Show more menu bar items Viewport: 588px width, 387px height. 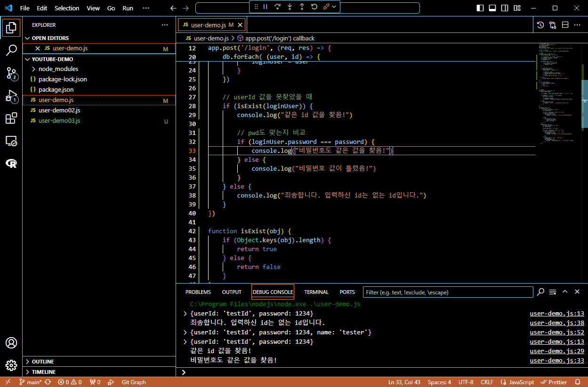click(146, 8)
